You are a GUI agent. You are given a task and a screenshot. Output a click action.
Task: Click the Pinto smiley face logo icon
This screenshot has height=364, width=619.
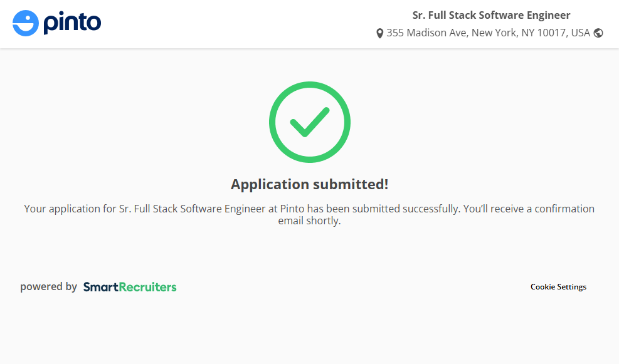pos(26,23)
